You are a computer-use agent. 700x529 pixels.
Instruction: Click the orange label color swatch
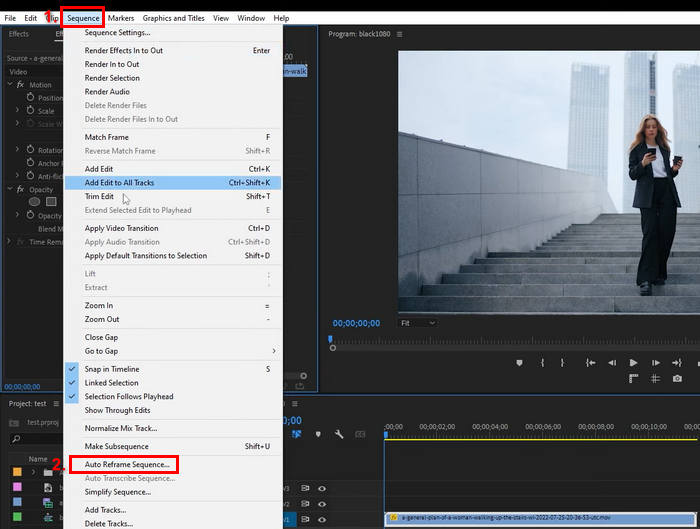click(17, 472)
